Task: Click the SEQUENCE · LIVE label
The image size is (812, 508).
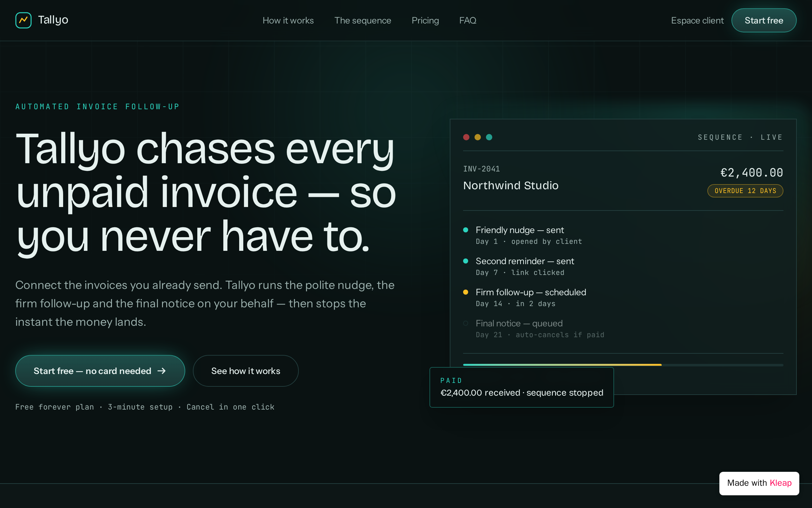Action: 740,137
